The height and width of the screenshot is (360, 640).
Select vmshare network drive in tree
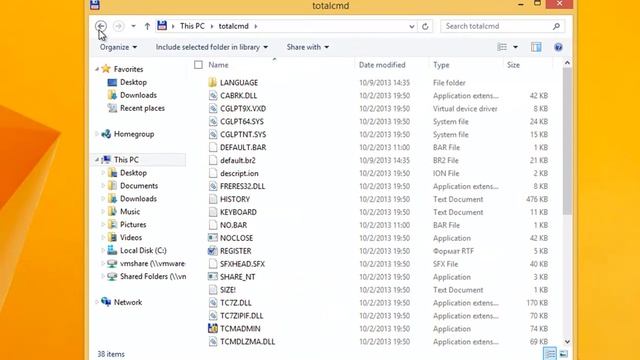pos(152,264)
